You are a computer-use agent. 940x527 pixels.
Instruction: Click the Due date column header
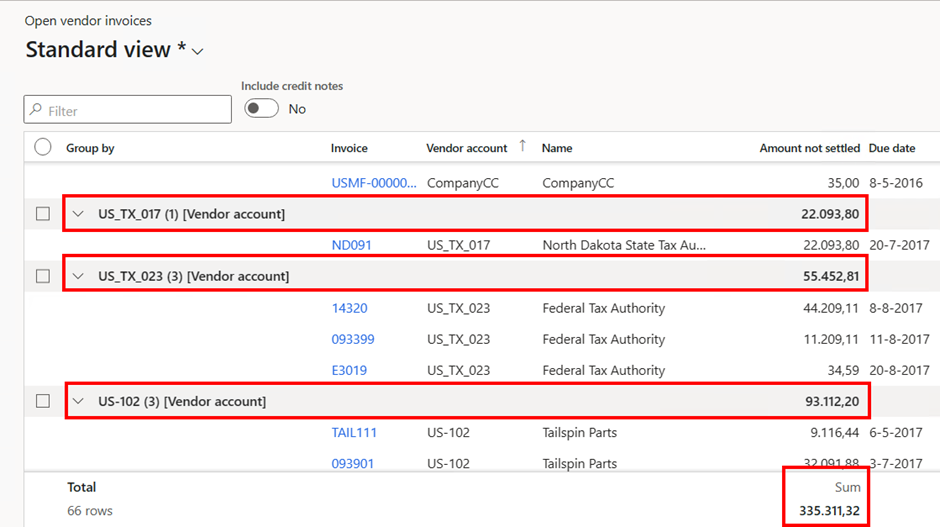(891, 148)
